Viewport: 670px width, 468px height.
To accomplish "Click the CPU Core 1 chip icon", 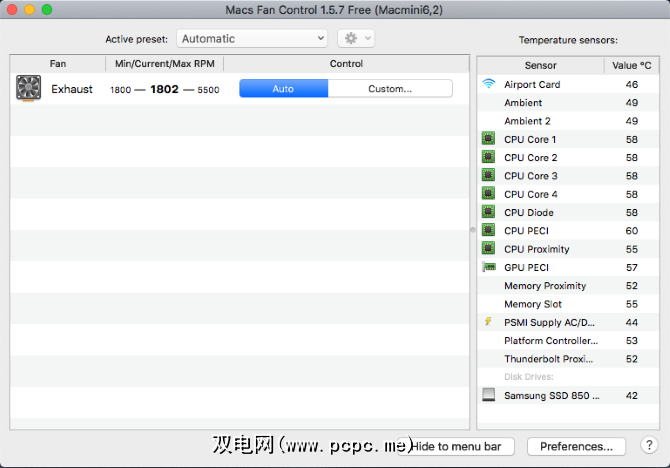I will click(x=488, y=138).
